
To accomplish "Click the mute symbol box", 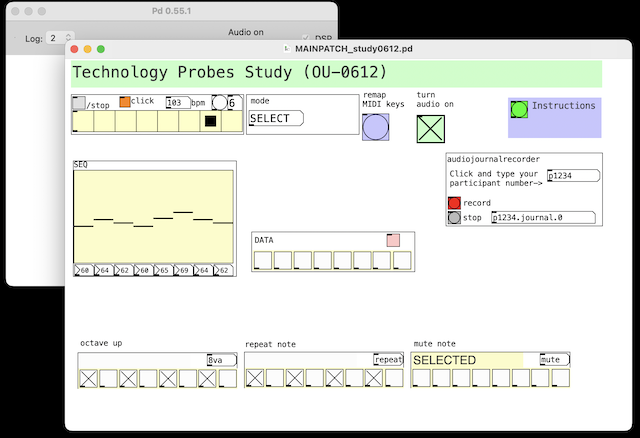I will tap(555, 360).
